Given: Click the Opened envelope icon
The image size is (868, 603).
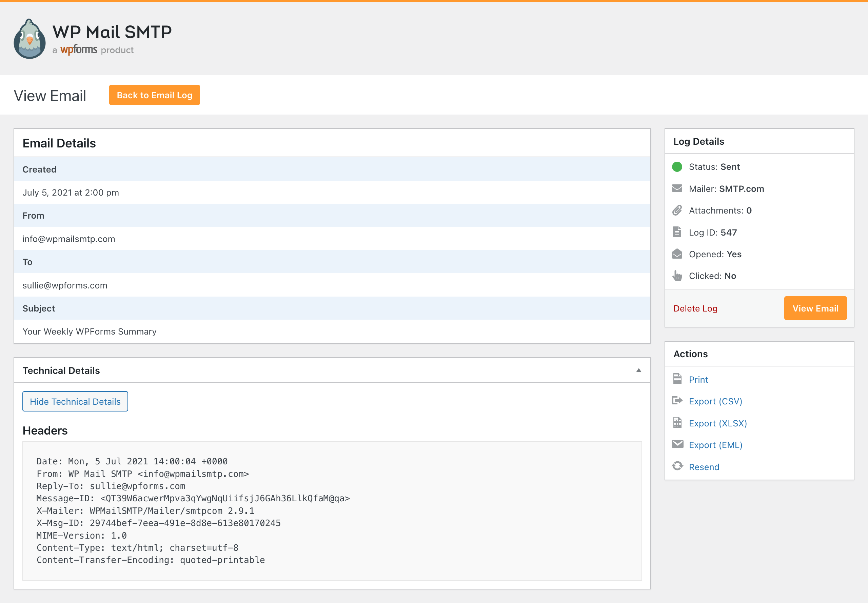Looking at the screenshot, I should [x=677, y=254].
